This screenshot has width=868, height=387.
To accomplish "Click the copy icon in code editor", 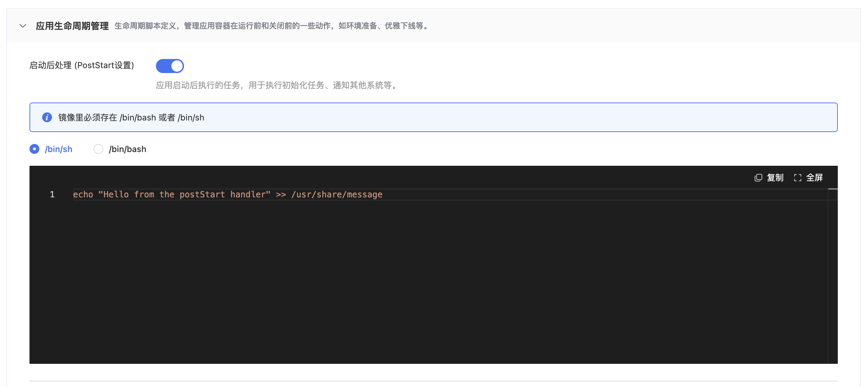I will (x=758, y=178).
